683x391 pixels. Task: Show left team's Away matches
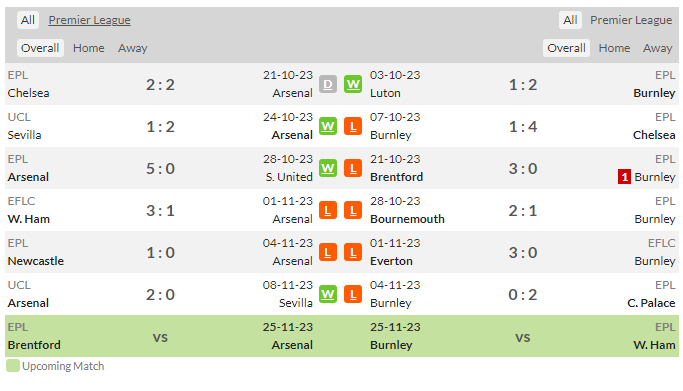[x=132, y=48]
